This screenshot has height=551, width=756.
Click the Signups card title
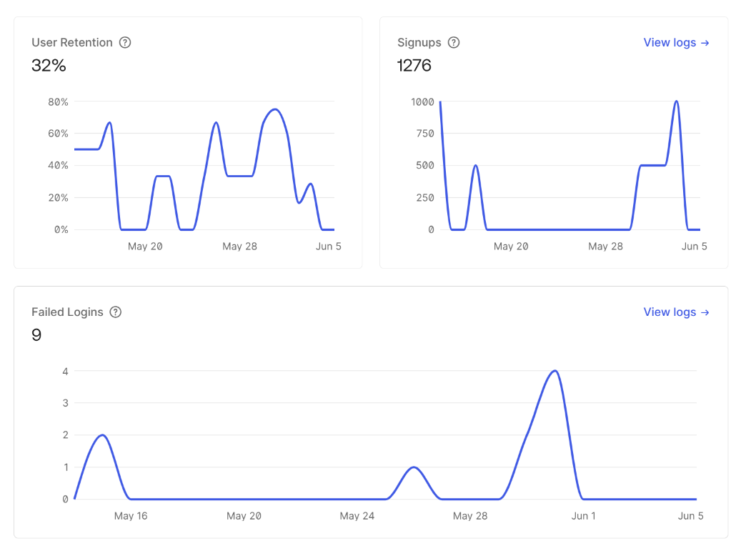(419, 43)
